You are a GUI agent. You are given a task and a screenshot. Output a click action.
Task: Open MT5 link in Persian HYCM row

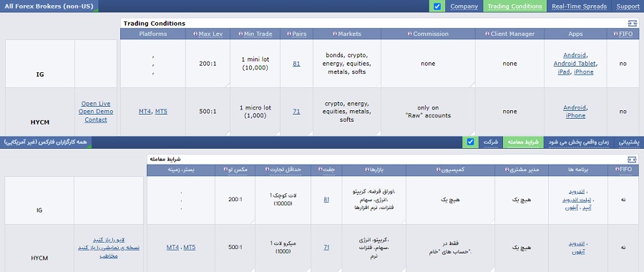click(x=190, y=248)
